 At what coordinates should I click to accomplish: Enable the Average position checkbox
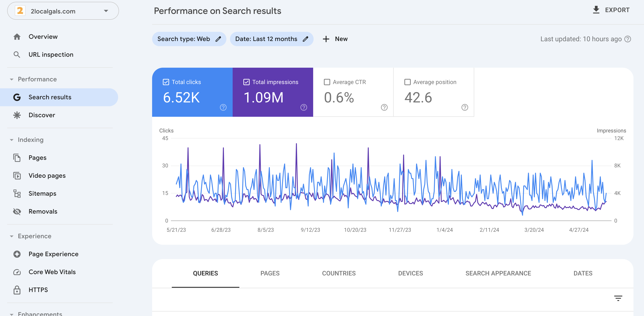click(407, 82)
